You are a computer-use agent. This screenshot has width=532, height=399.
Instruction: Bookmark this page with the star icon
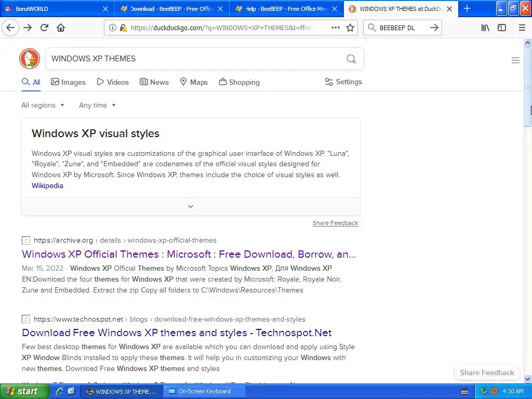(x=350, y=28)
